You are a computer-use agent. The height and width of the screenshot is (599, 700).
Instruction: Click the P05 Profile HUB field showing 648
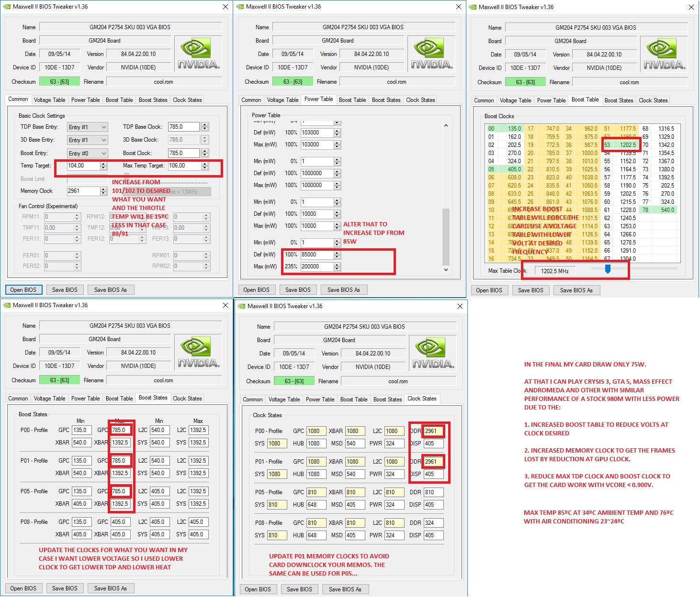316,505
